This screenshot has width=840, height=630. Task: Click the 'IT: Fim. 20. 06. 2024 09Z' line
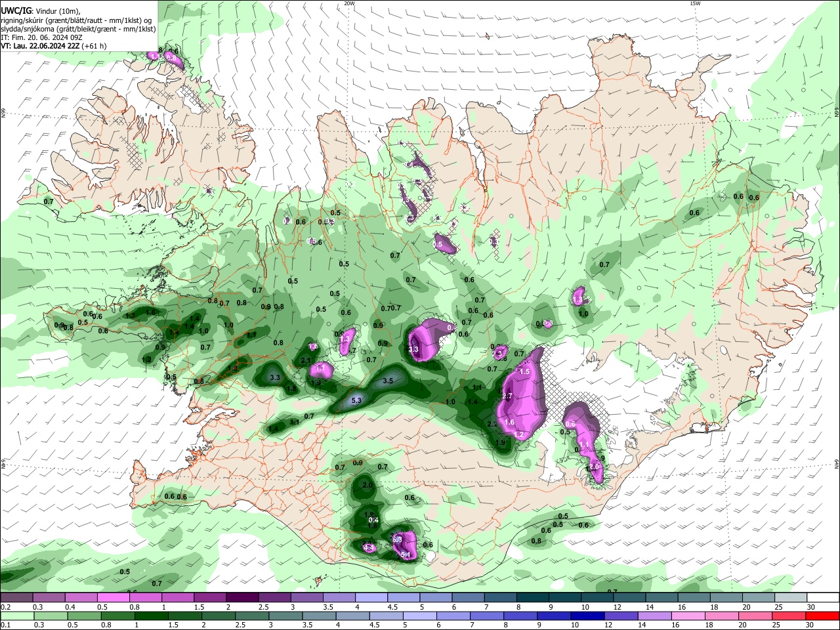coord(41,37)
